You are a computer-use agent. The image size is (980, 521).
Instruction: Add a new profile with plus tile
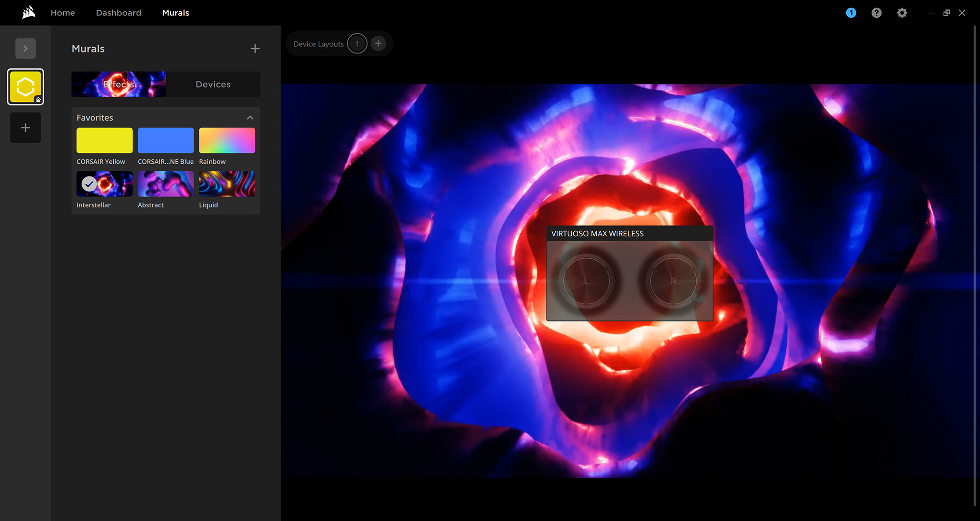[x=25, y=128]
